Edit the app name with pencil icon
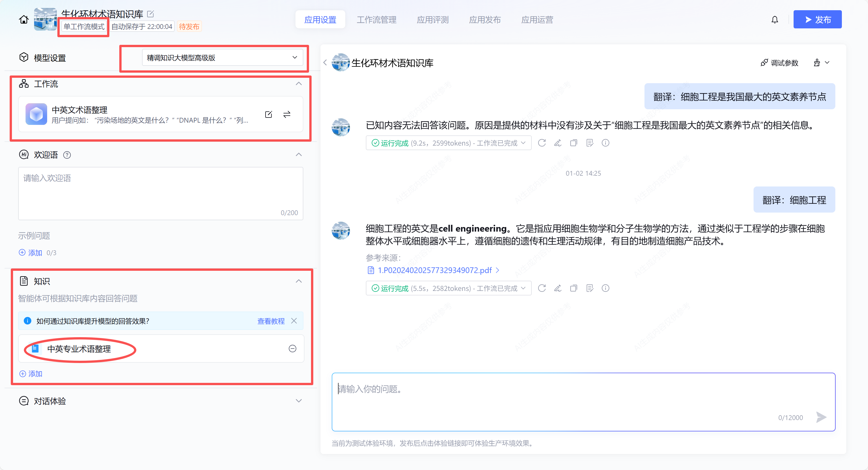 151,14
